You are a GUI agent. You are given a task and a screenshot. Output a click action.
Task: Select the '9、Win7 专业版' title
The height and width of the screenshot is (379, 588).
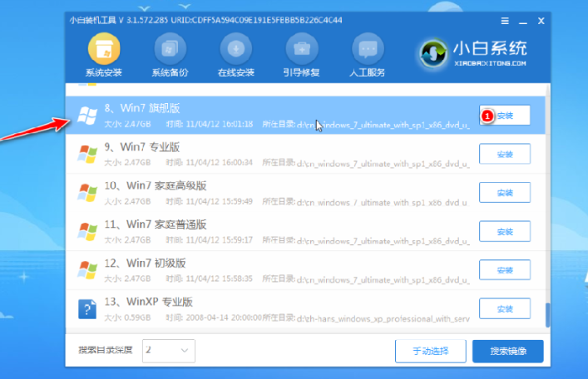pyautogui.click(x=142, y=147)
